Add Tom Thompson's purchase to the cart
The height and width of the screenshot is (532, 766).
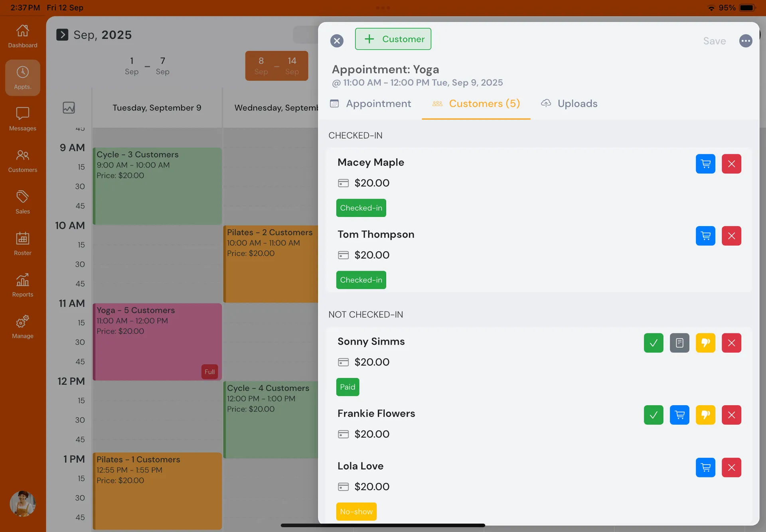tap(705, 236)
